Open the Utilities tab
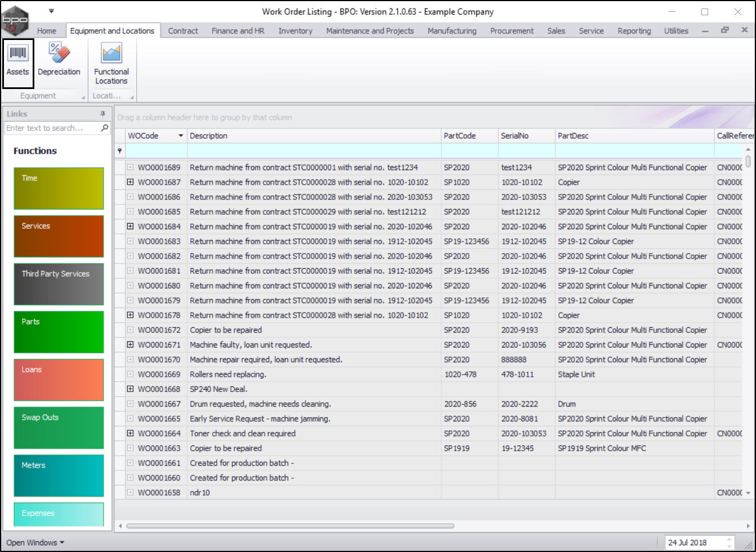This screenshot has height=552, width=756. tap(676, 31)
